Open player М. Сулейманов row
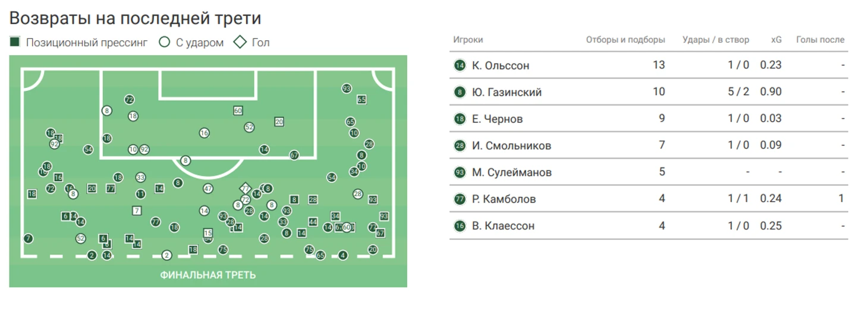 (649, 172)
